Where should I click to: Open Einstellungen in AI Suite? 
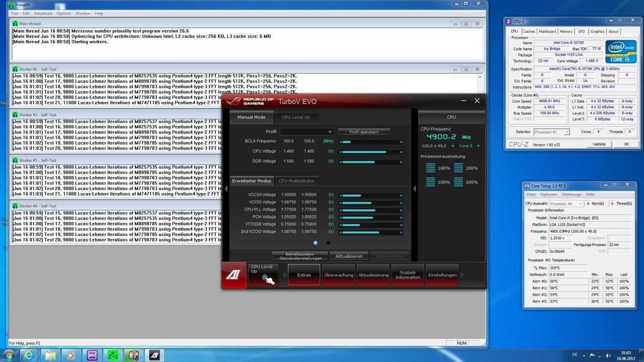point(442,275)
